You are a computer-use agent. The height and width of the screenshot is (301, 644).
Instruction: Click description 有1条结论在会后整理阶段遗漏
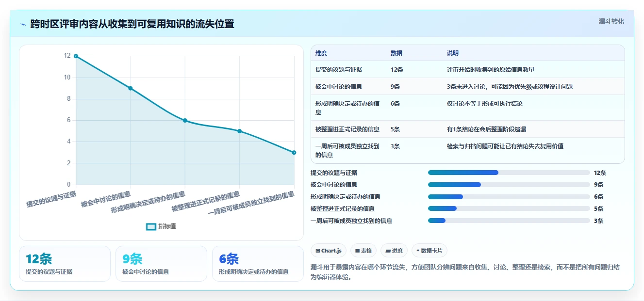pos(487,129)
